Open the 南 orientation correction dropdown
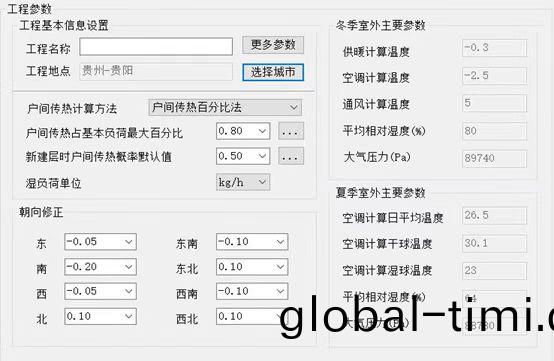 100,267
